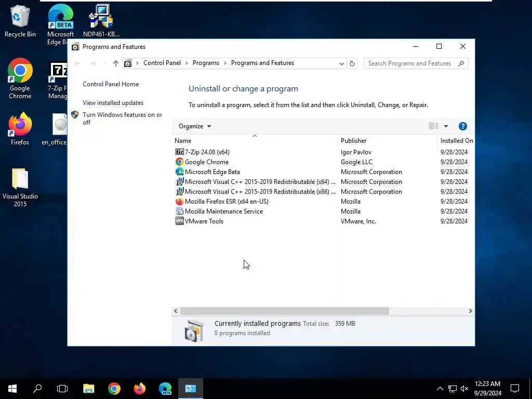The width and height of the screenshot is (532, 399).
Task: Sort by the Installed On column header
Action: click(x=456, y=140)
